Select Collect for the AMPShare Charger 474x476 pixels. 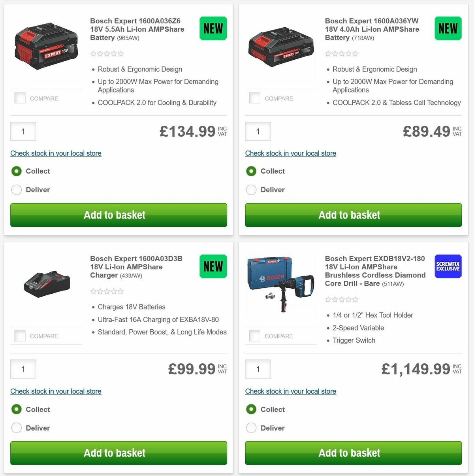point(16,409)
